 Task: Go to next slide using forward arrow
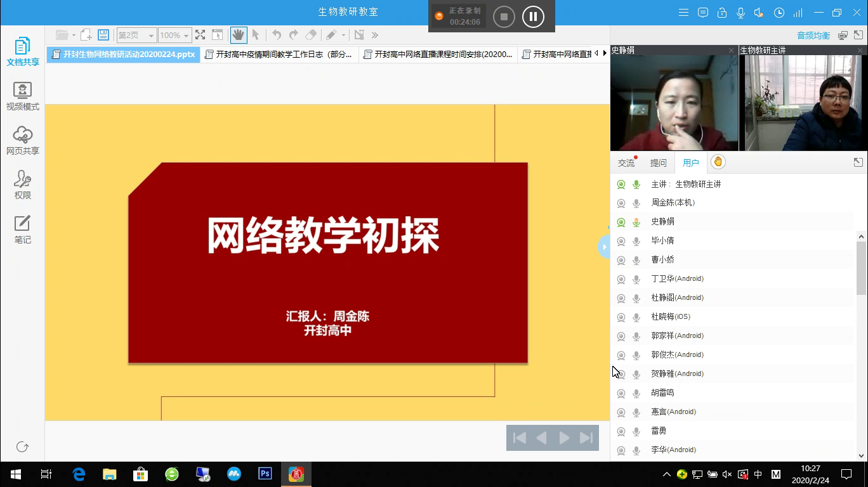coord(564,438)
